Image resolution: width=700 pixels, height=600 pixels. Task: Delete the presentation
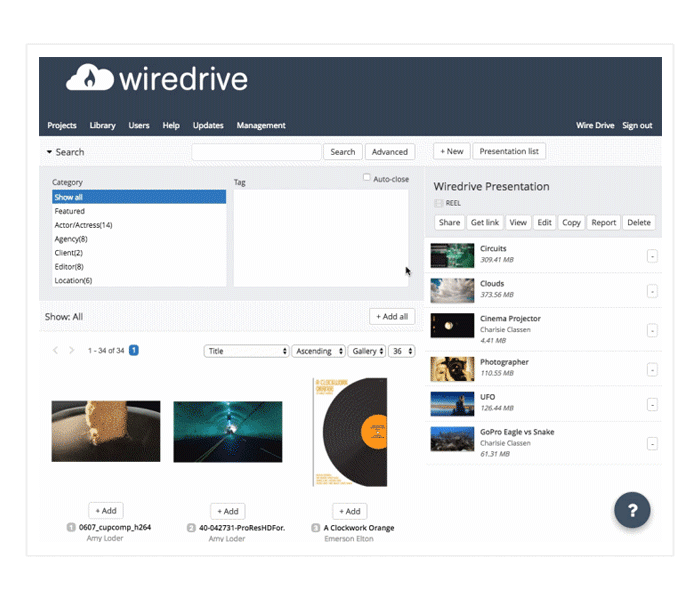click(x=639, y=222)
